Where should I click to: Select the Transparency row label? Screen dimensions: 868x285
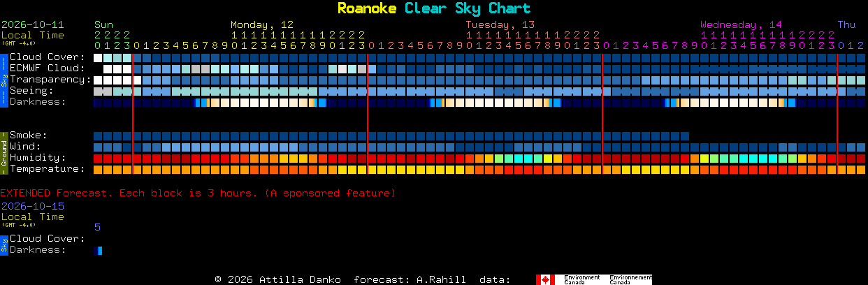pos(50,80)
